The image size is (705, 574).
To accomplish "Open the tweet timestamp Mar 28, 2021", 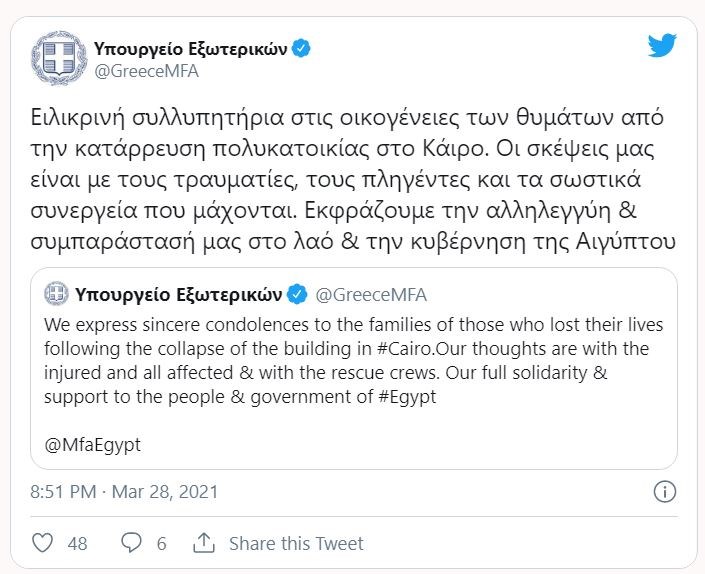I will click(124, 492).
